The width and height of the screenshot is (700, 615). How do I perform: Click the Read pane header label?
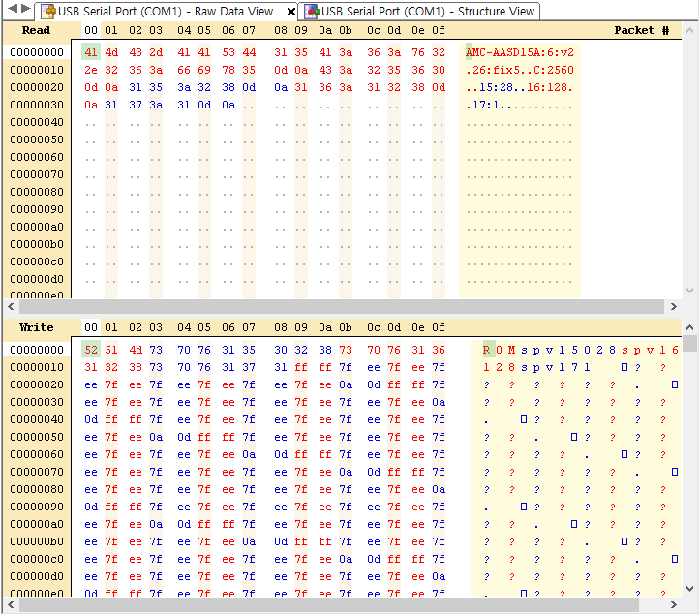pos(36,30)
